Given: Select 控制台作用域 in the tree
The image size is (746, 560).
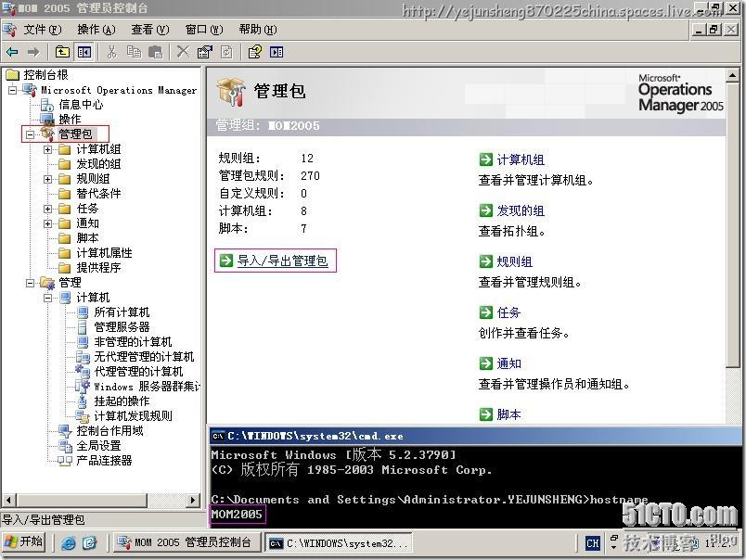Looking at the screenshot, I should pos(109,431).
